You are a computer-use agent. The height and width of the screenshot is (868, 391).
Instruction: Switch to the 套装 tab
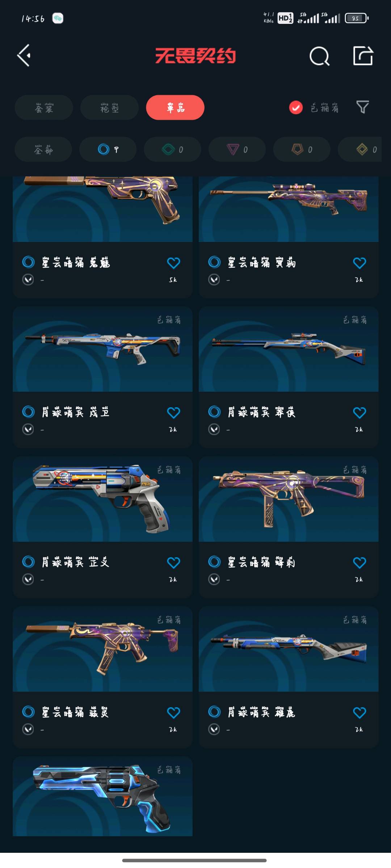coord(44,107)
